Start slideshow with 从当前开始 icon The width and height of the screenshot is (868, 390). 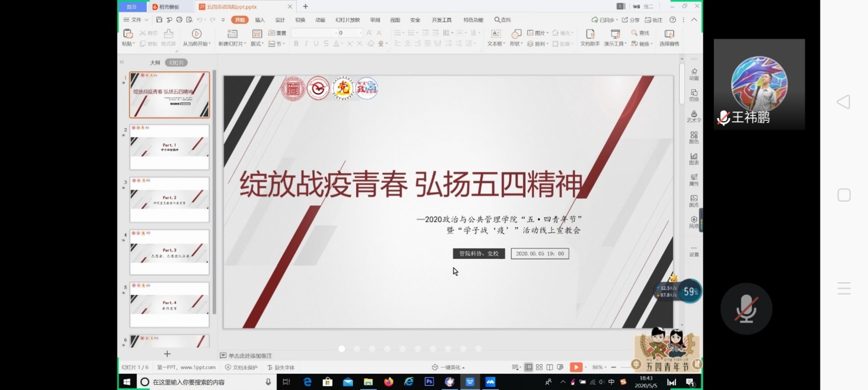coord(196,34)
